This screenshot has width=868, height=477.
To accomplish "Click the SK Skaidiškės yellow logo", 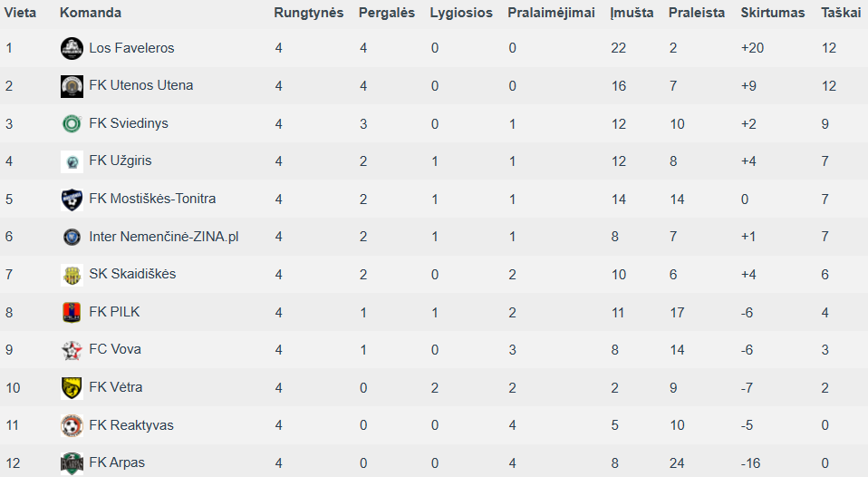I will coord(72,275).
